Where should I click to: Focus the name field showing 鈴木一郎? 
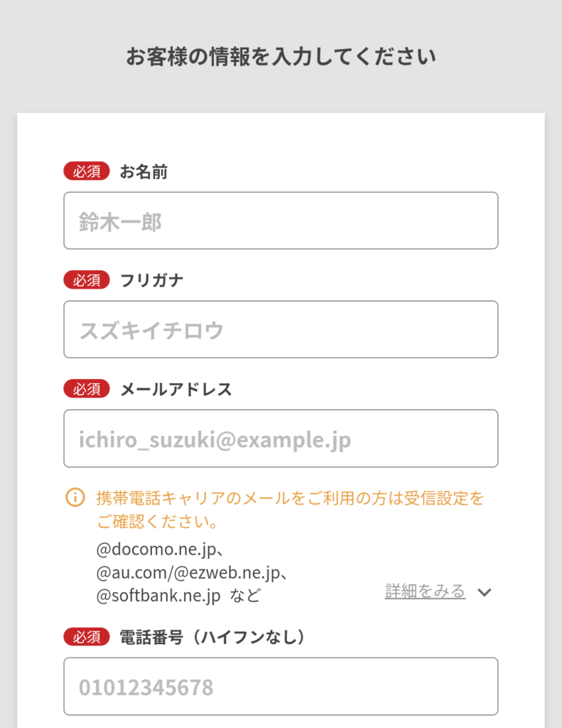point(281,221)
